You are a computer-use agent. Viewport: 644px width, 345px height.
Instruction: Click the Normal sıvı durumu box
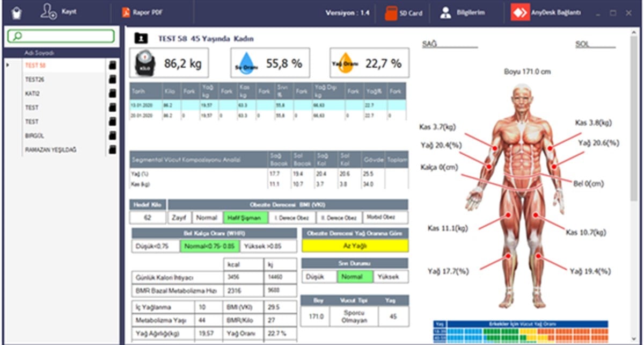[354, 277]
